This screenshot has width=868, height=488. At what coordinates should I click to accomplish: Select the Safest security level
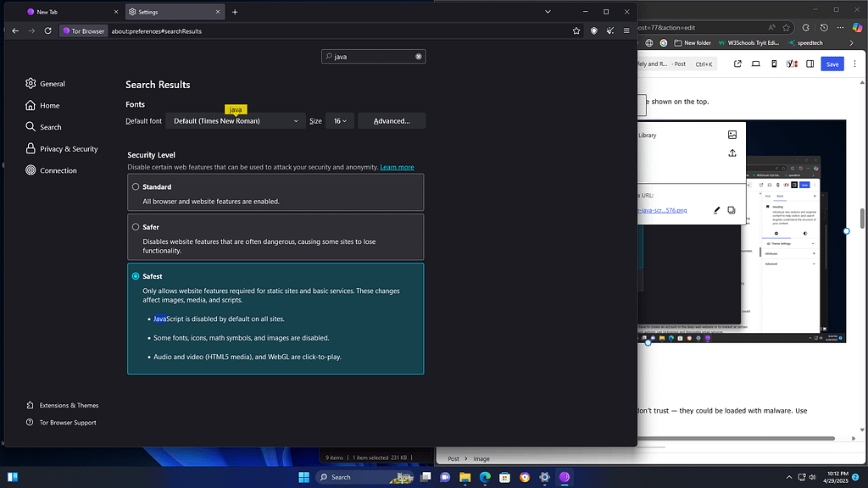(136, 276)
